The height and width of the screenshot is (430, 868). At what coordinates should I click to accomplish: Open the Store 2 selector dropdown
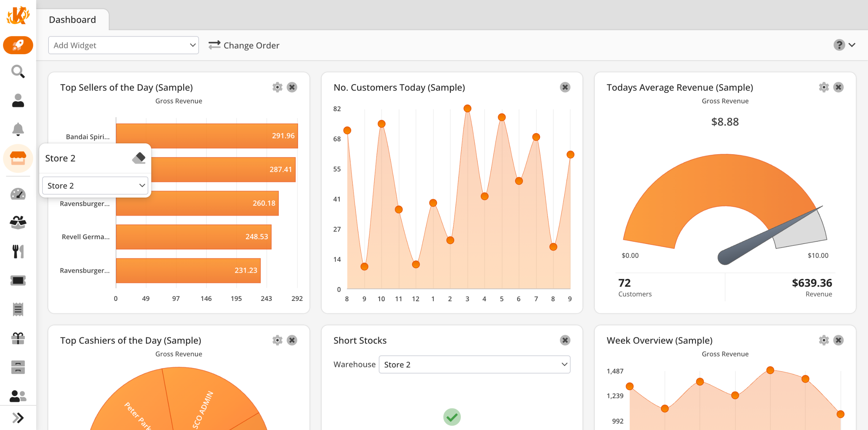click(x=95, y=186)
